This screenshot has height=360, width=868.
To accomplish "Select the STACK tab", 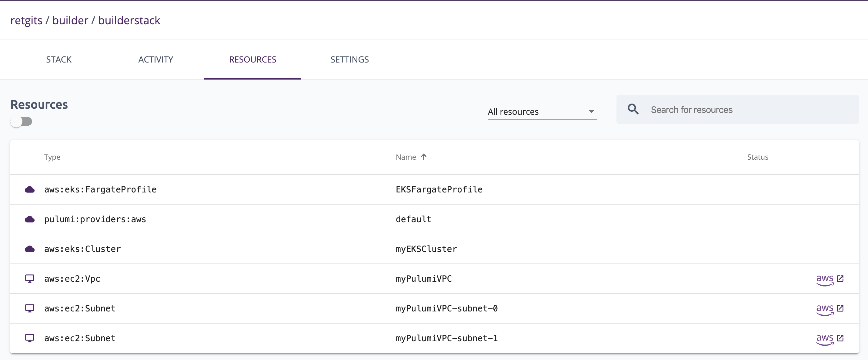I will coord(59,59).
